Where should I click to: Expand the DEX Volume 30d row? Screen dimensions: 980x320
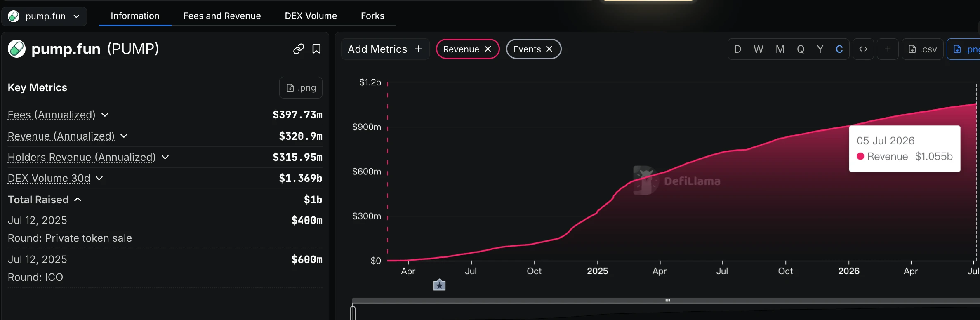click(99, 178)
